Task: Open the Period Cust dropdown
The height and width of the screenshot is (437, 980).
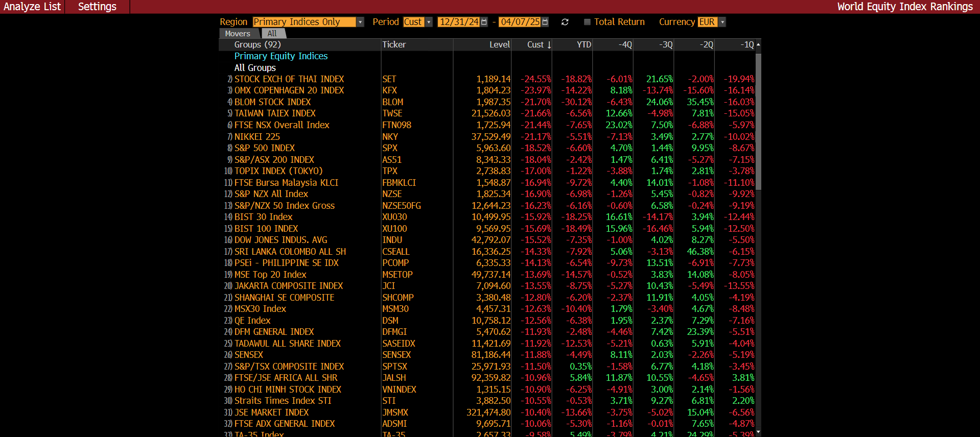Action: pos(429,22)
